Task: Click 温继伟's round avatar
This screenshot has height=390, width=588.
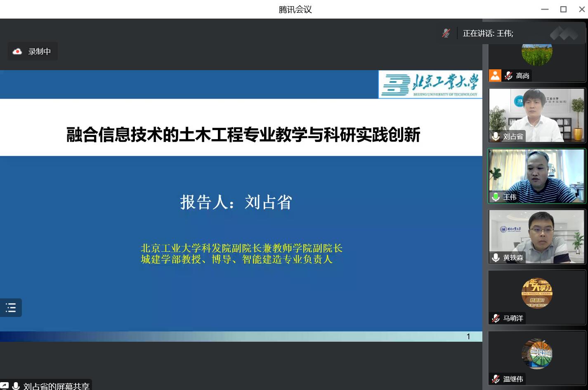Action: tap(537, 354)
